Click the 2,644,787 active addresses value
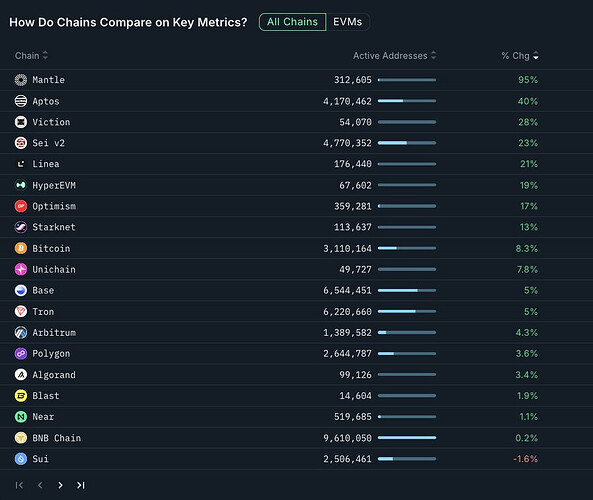The image size is (593, 500). click(347, 354)
